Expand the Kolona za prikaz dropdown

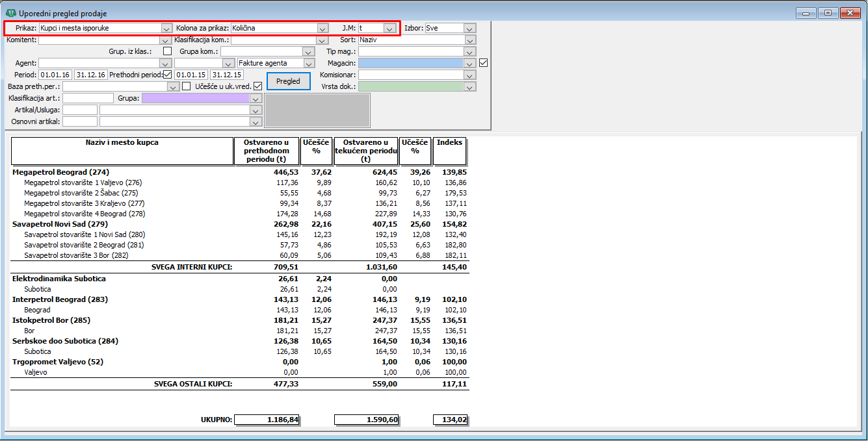322,29
